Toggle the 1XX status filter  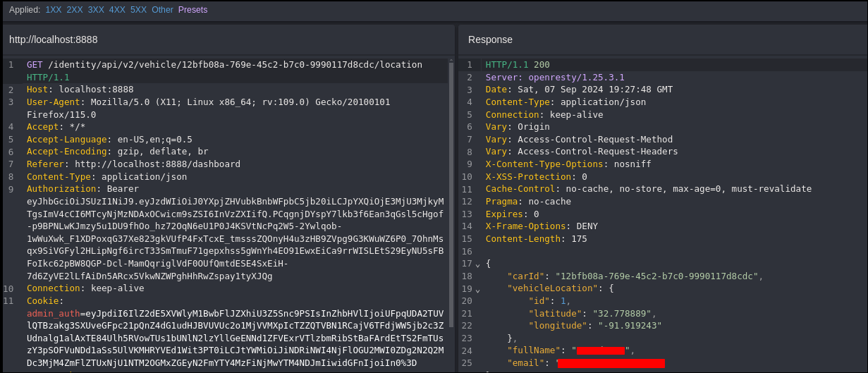coord(54,10)
